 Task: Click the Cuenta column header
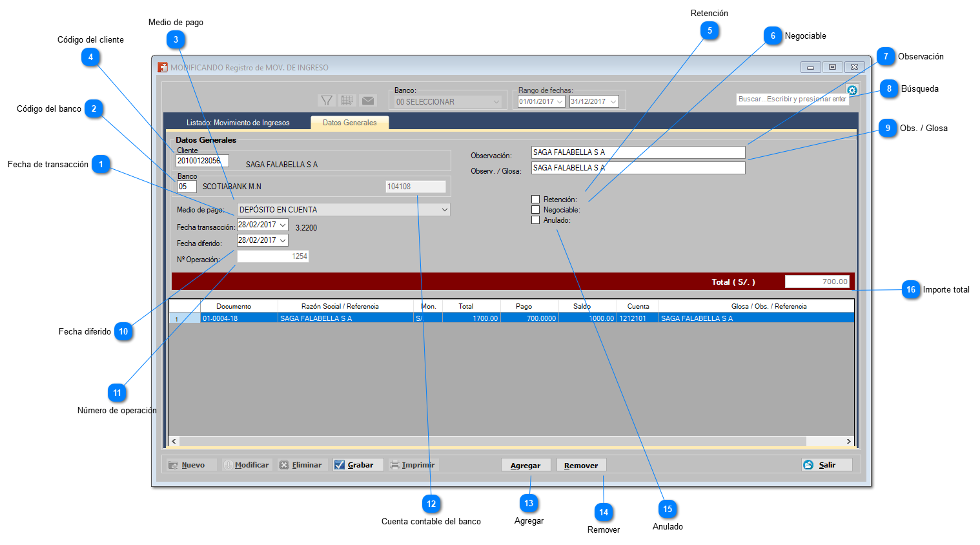[x=638, y=306]
